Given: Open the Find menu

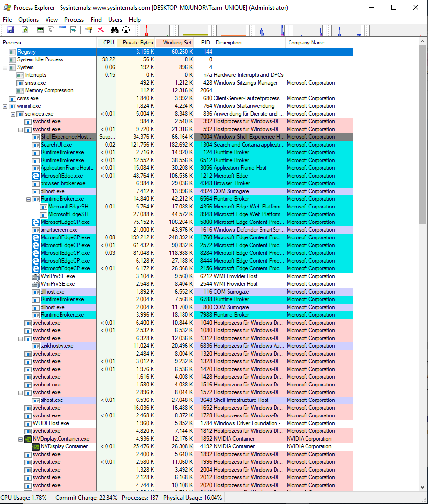Looking at the screenshot, I should (96, 20).
